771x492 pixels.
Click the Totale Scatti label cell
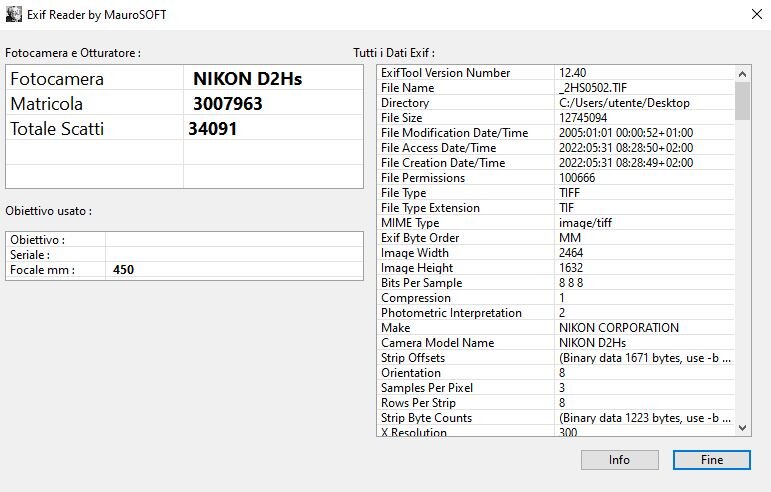pyautogui.click(x=94, y=128)
